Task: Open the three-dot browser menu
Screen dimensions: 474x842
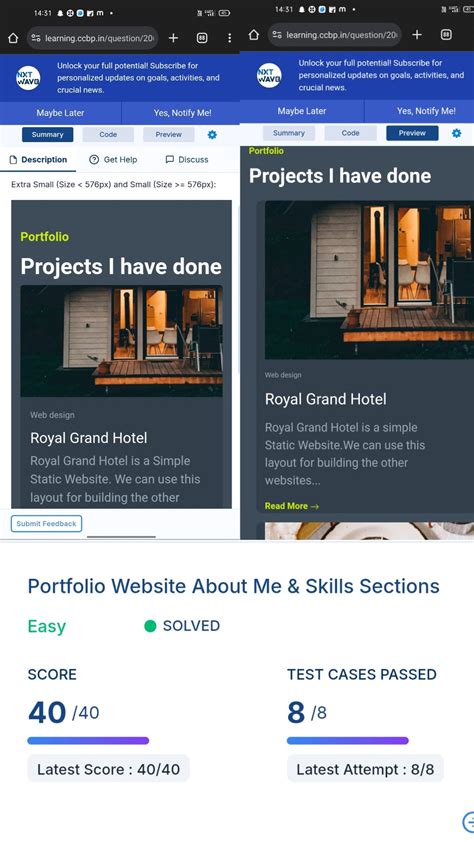Action: (x=229, y=38)
